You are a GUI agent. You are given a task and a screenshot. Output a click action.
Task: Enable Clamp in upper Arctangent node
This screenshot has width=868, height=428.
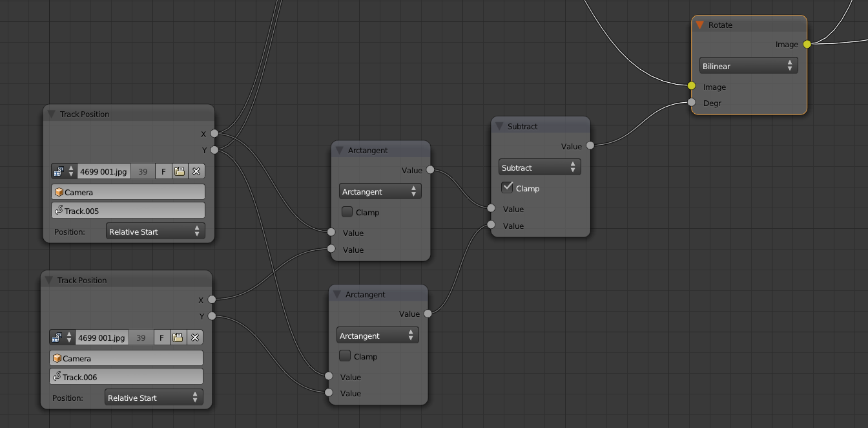tap(347, 211)
